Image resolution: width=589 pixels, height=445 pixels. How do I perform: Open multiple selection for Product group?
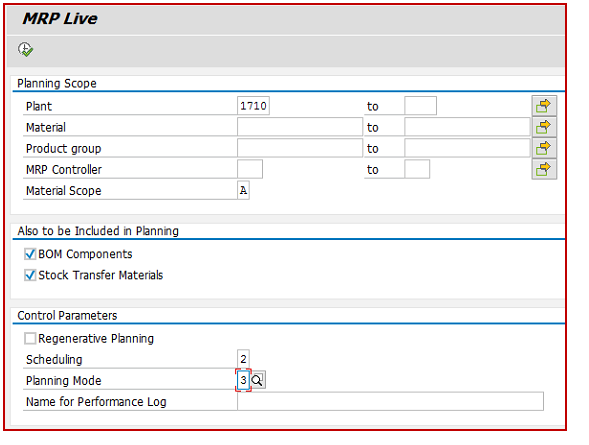(x=544, y=148)
